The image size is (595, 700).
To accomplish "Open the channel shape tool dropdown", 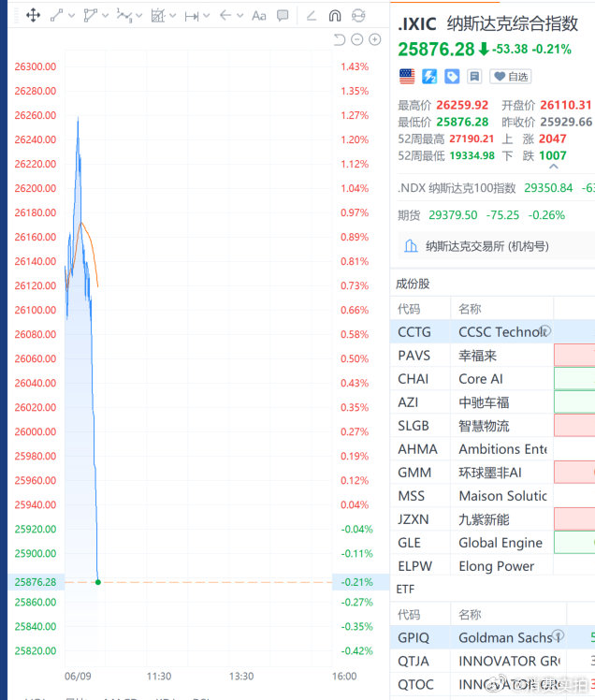I will (x=106, y=16).
